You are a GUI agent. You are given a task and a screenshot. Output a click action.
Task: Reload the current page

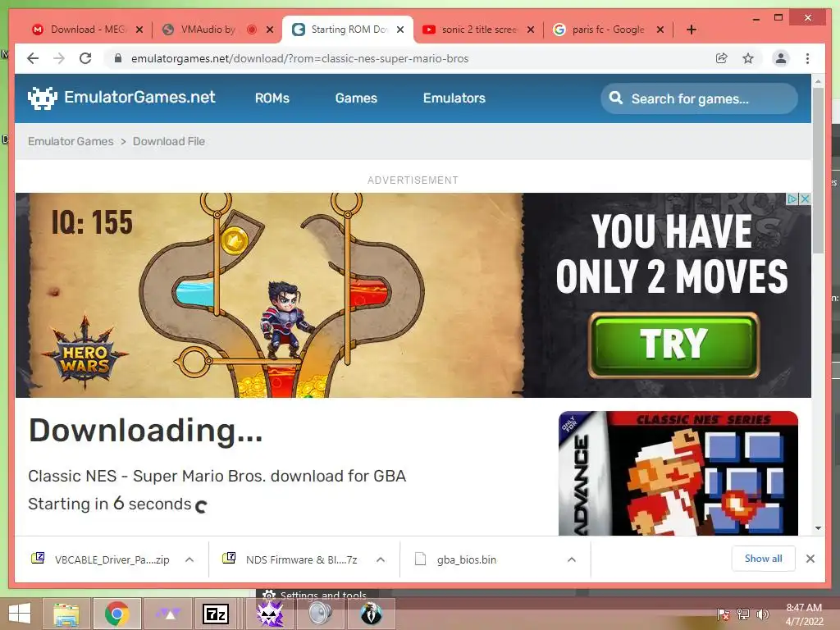(85, 58)
